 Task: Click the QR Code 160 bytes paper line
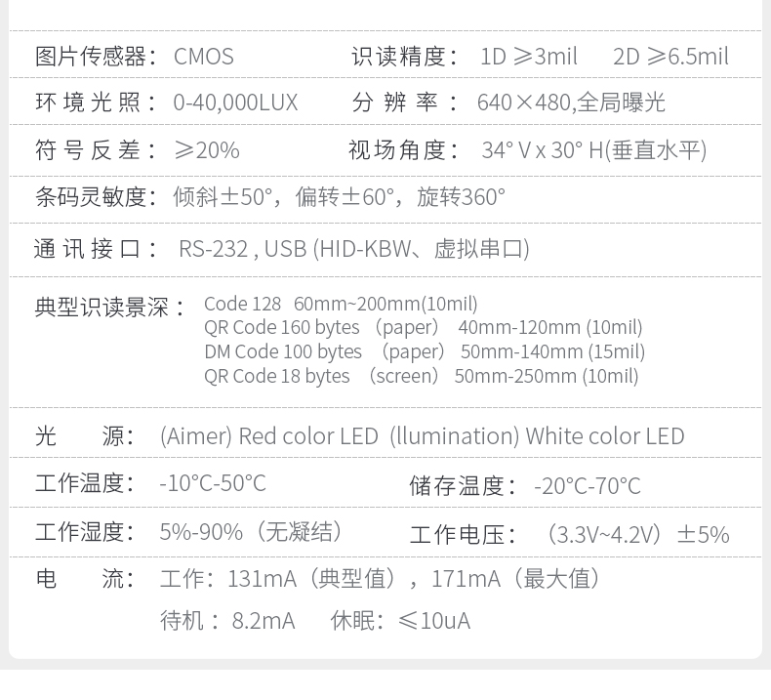coord(424,328)
